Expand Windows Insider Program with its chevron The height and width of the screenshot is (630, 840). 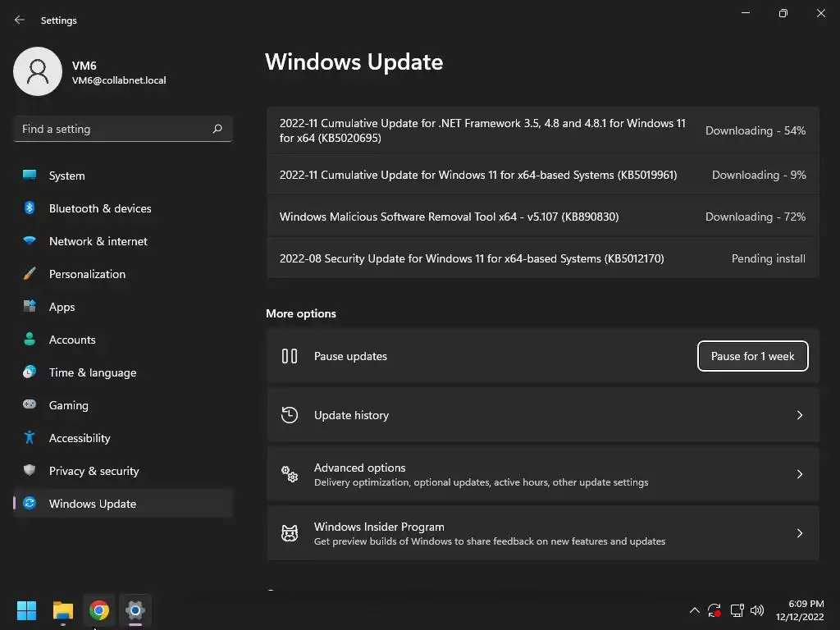(799, 533)
